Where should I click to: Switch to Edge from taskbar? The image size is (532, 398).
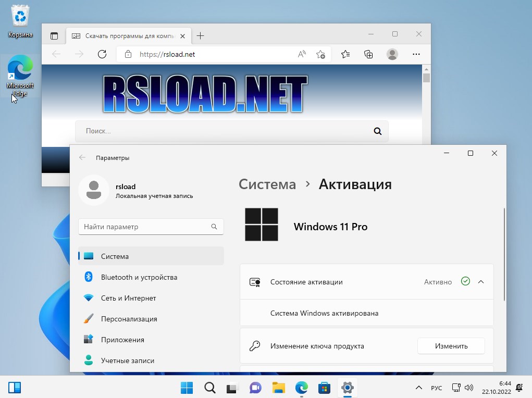tap(301, 388)
